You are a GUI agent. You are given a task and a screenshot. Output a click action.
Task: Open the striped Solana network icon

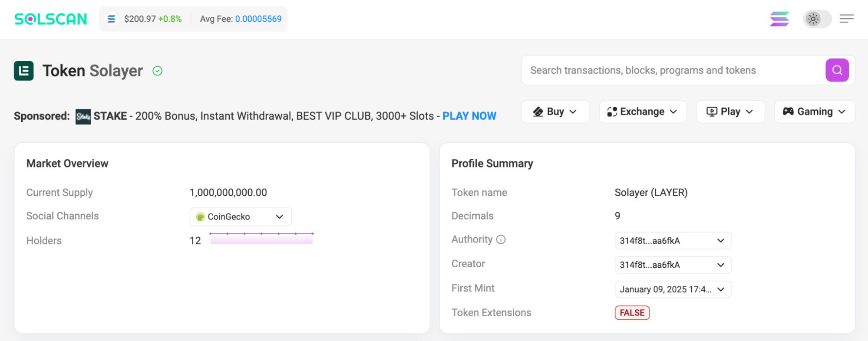pos(779,19)
